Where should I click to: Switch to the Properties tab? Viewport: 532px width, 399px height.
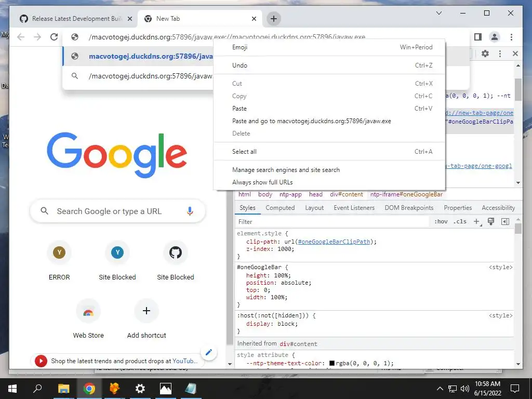(x=458, y=208)
